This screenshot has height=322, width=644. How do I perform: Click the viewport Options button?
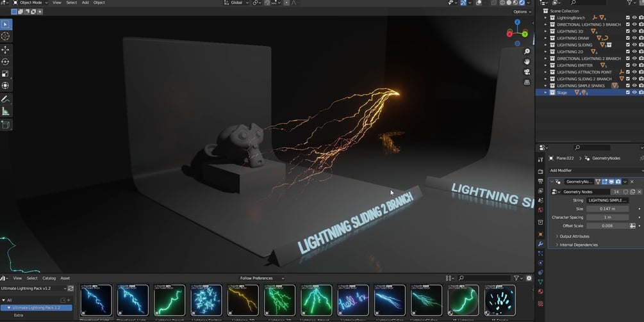[x=522, y=12]
